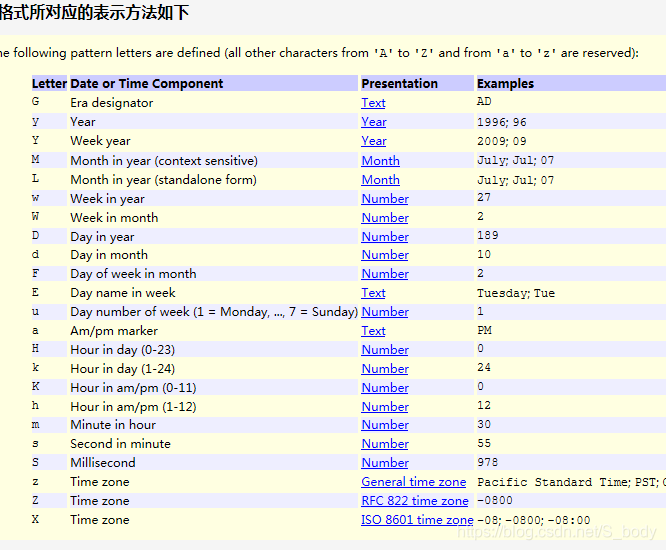
Task: Click 'Month in year (standalone form)' text
Action: point(164,180)
